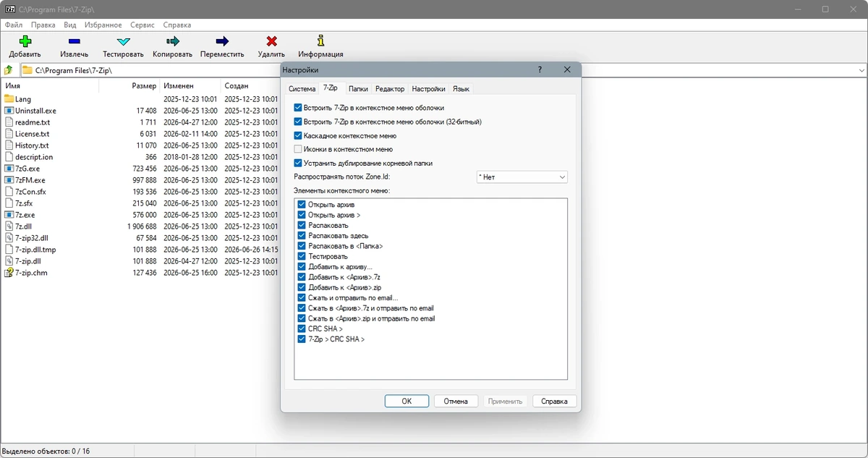The image size is (868, 458).
Task: Uncheck Встроить 7-Zip в контекстное меню оболочки
Action: pyautogui.click(x=298, y=108)
